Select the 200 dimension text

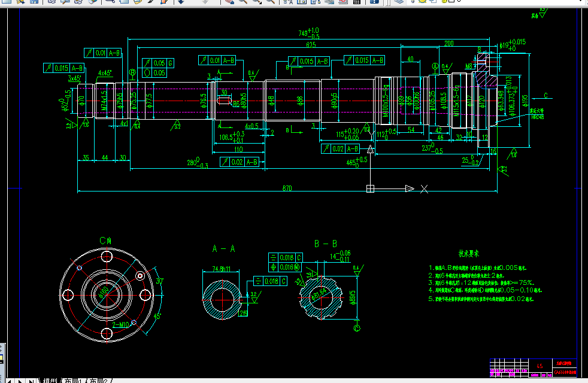[x=449, y=44]
